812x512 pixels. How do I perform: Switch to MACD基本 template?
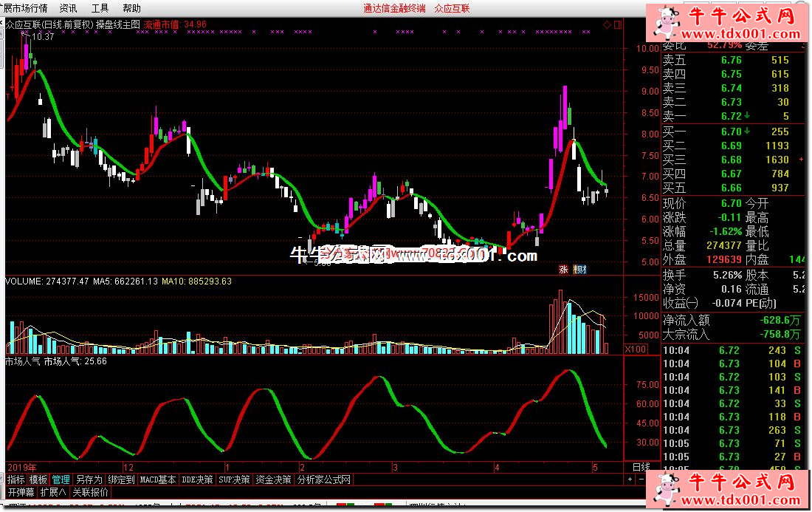click(x=158, y=480)
